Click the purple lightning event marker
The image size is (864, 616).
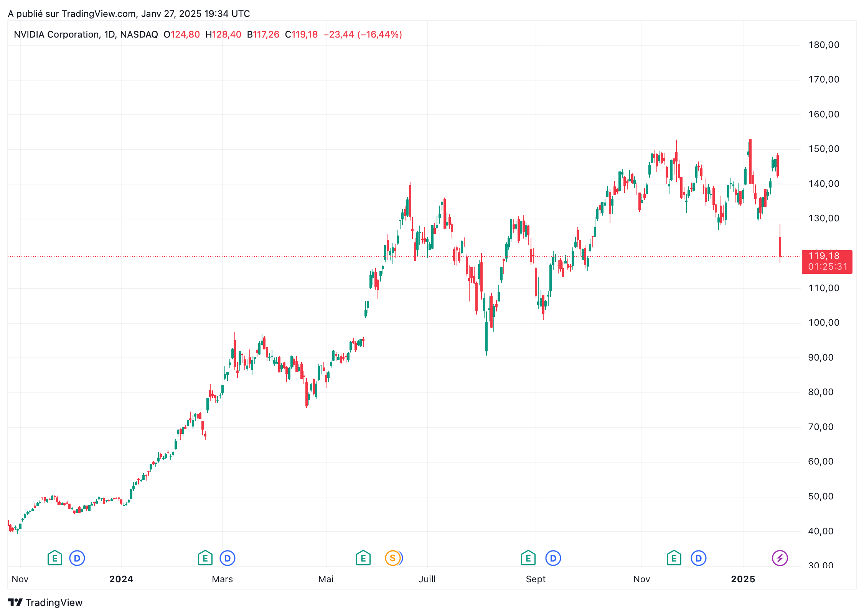(780, 558)
